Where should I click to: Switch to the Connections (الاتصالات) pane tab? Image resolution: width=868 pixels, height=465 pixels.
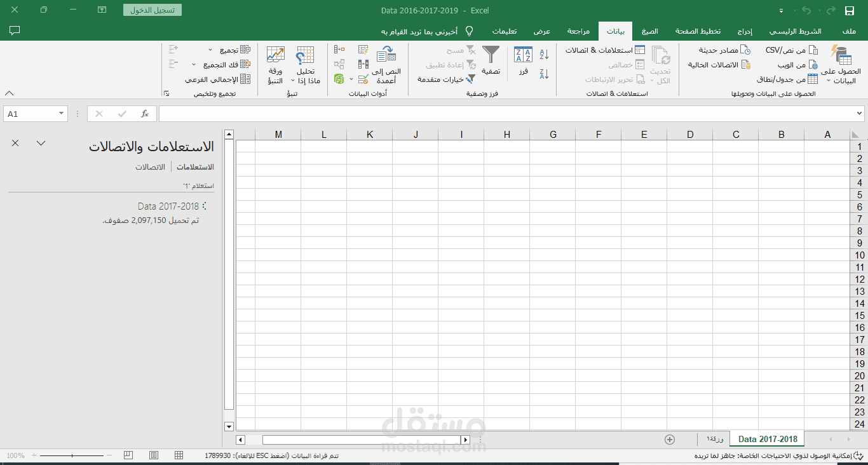(x=150, y=166)
